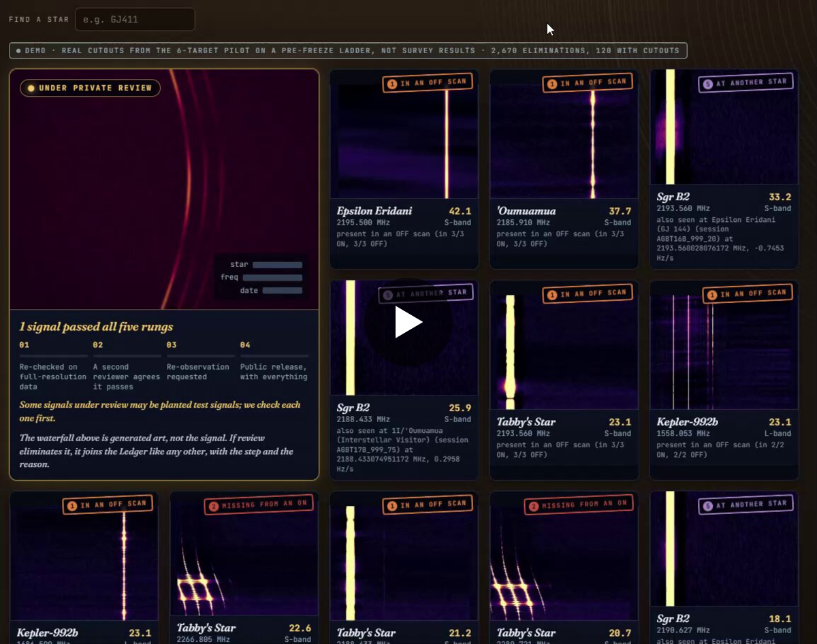Open the Sgr B2 33.2 waterfall thumbnail

pos(724,127)
